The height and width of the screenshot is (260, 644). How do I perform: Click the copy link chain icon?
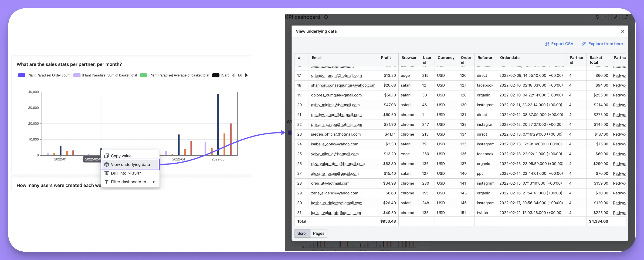(x=626, y=17)
